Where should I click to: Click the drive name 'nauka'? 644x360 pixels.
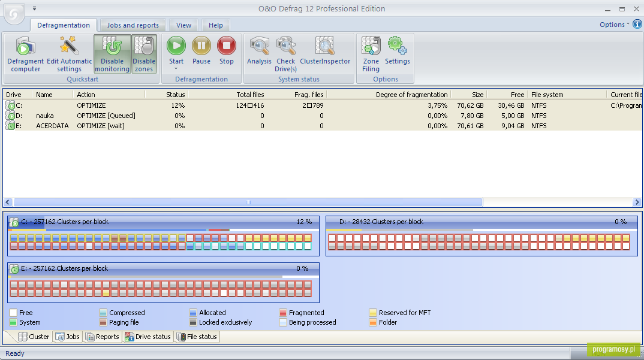point(45,116)
